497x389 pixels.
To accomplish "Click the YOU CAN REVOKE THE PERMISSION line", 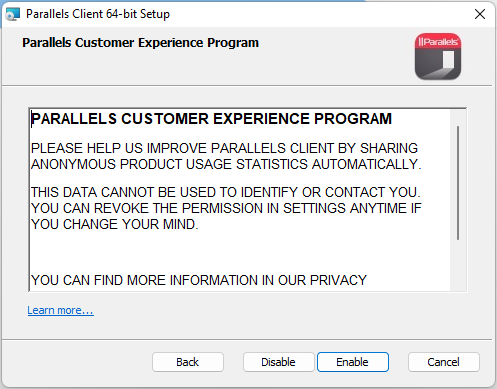I will point(226,208).
